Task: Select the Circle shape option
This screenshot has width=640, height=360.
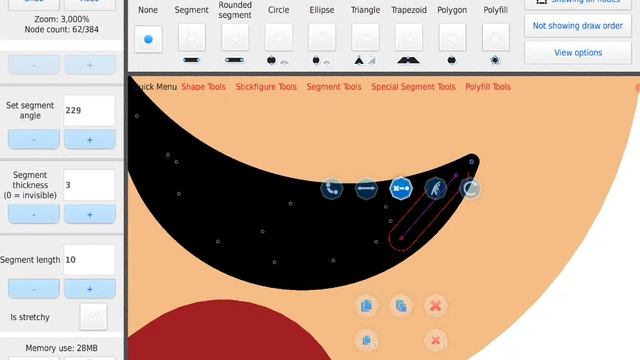Action: pos(278,37)
